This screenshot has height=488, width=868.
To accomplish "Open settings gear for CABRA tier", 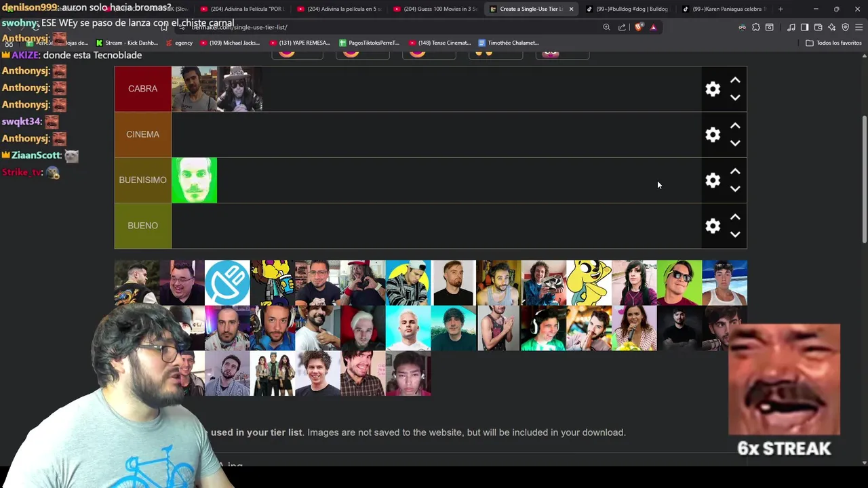I will click(x=713, y=89).
